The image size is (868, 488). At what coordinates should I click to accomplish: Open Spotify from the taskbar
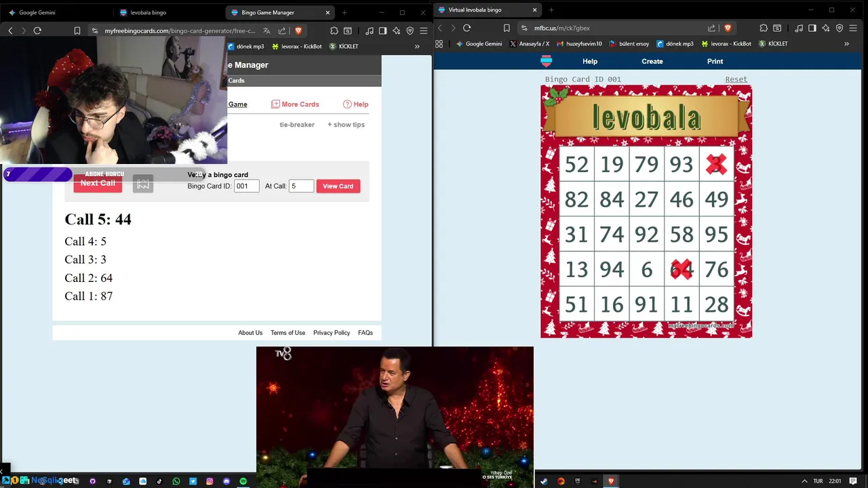coord(243,481)
